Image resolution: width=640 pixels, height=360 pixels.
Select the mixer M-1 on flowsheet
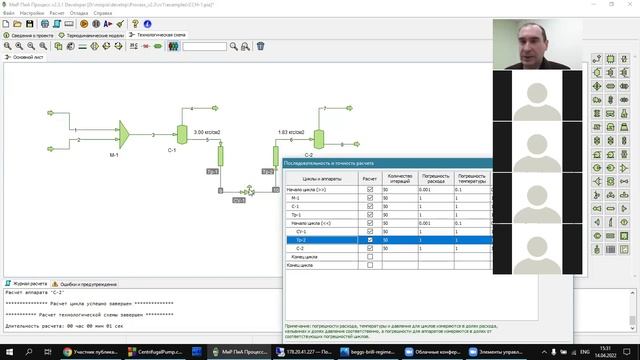(x=124, y=134)
